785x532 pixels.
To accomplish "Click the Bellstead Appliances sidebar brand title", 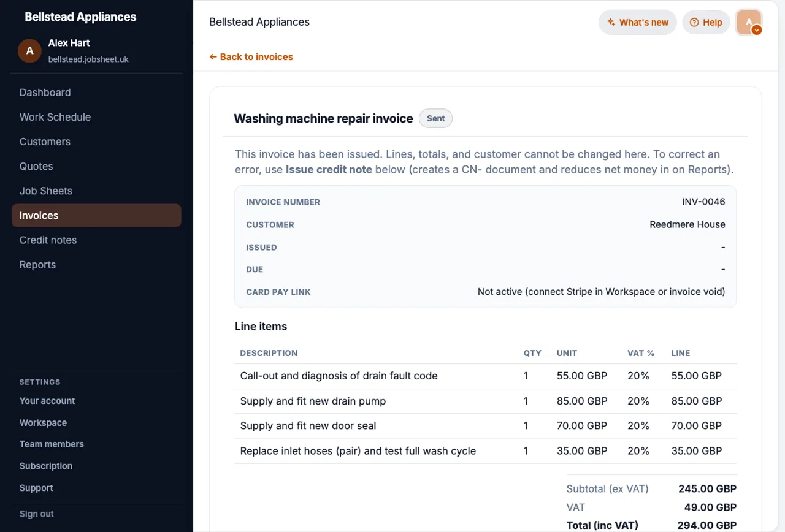I will (x=80, y=17).
